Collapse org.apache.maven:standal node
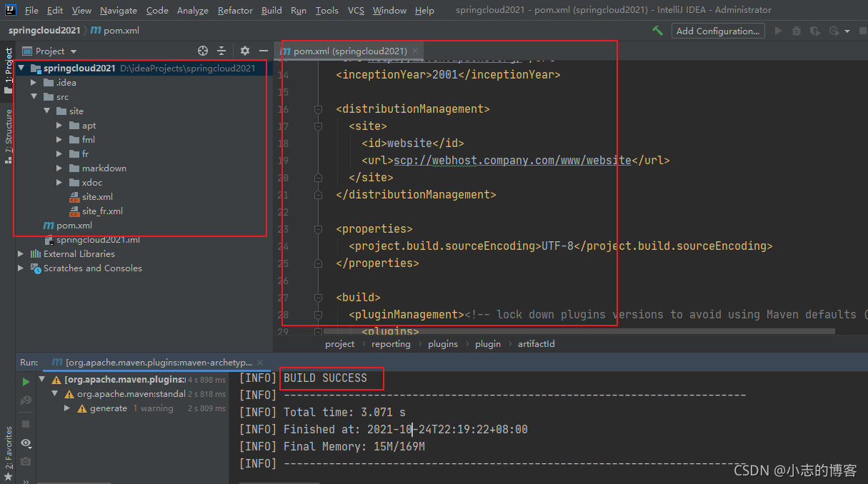Image resolution: width=868 pixels, height=484 pixels. [55, 394]
